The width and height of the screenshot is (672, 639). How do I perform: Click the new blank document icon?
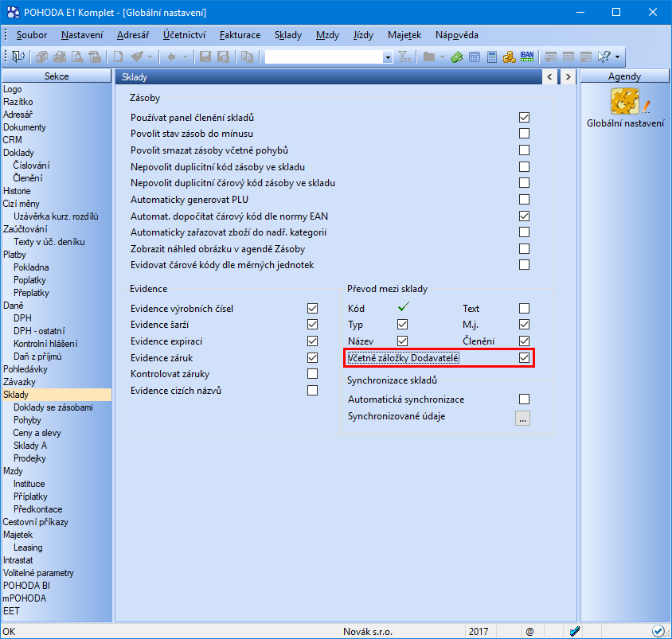pos(118,56)
